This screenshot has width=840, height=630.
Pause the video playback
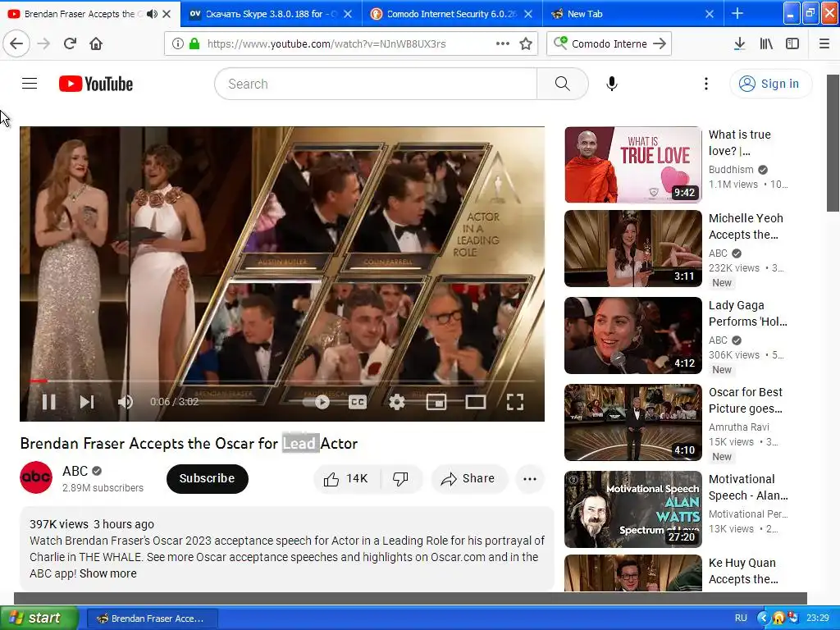[x=48, y=402]
